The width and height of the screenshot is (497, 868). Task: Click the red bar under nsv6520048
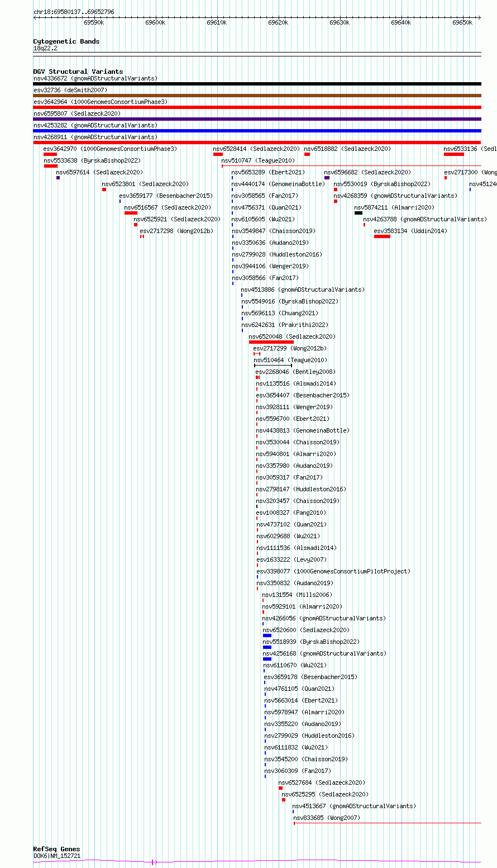[271, 342]
